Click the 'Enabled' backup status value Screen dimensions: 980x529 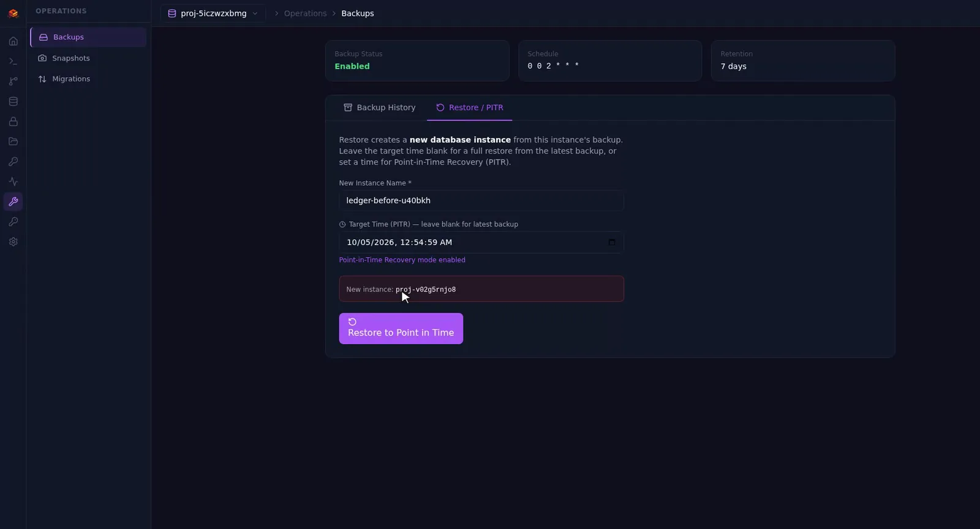(352, 66)
